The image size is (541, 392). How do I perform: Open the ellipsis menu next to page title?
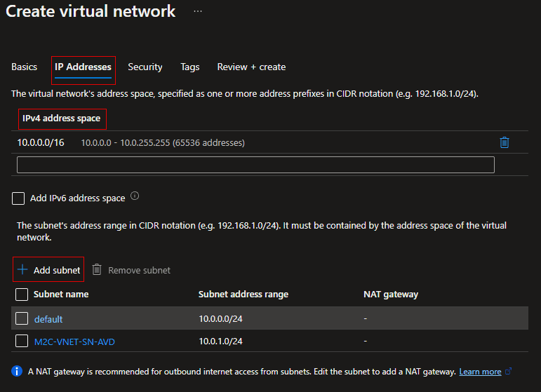click(198, 12)
